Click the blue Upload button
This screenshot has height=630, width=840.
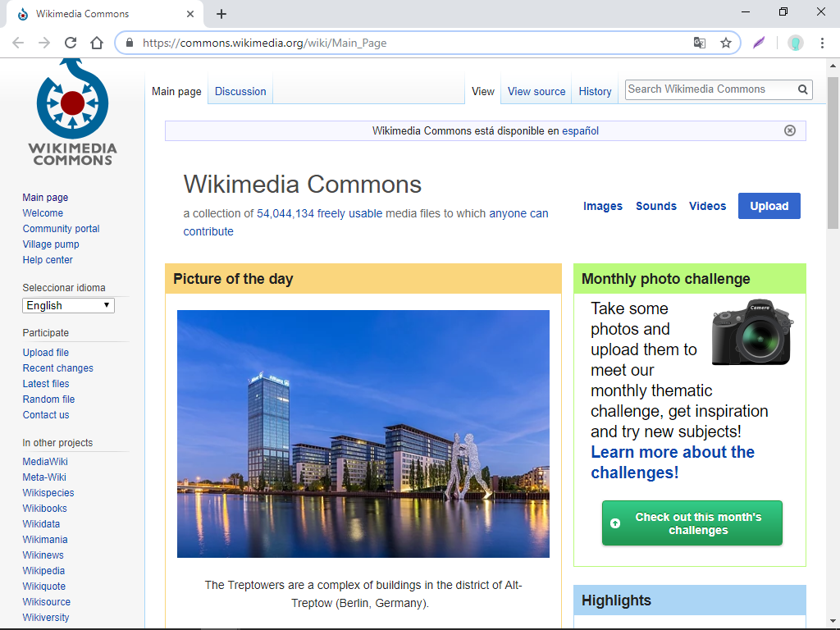769,206
